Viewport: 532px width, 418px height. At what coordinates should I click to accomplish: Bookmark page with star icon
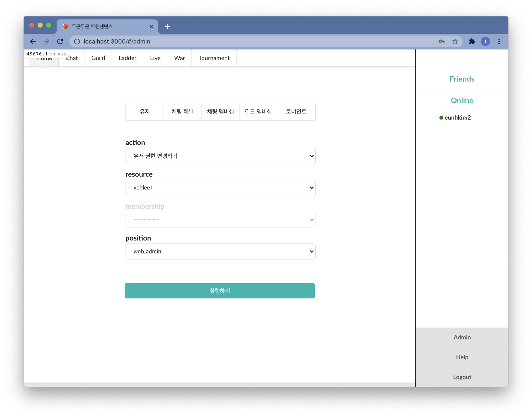pyautogui.click(x=455, y=41)
